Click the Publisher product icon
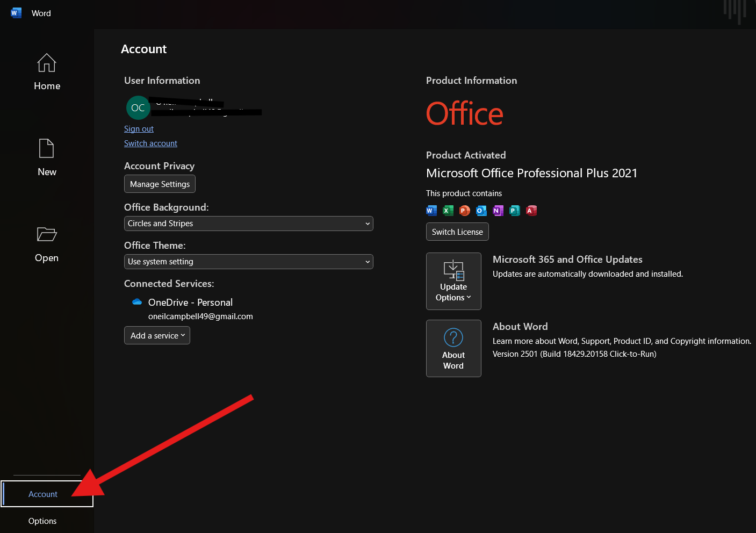The image size is (756, 533). pos(515,211)
